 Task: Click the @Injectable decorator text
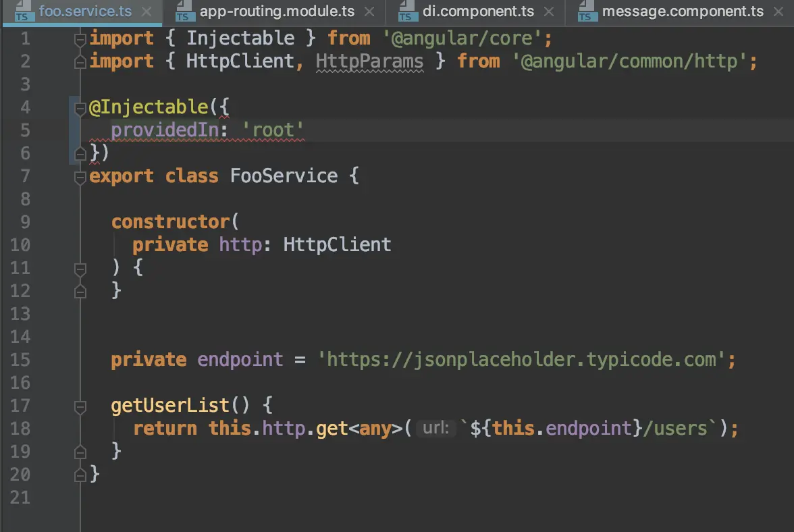coord(149,107)
